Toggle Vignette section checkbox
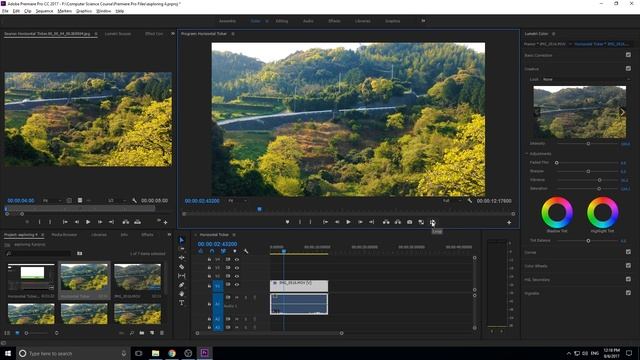 click(x=628, y=293)
